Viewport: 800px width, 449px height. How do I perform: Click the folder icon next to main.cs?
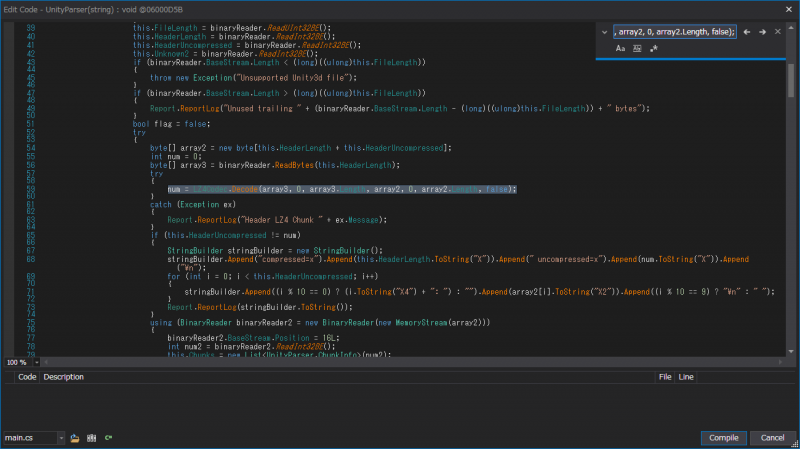click(x=75, y=438)
